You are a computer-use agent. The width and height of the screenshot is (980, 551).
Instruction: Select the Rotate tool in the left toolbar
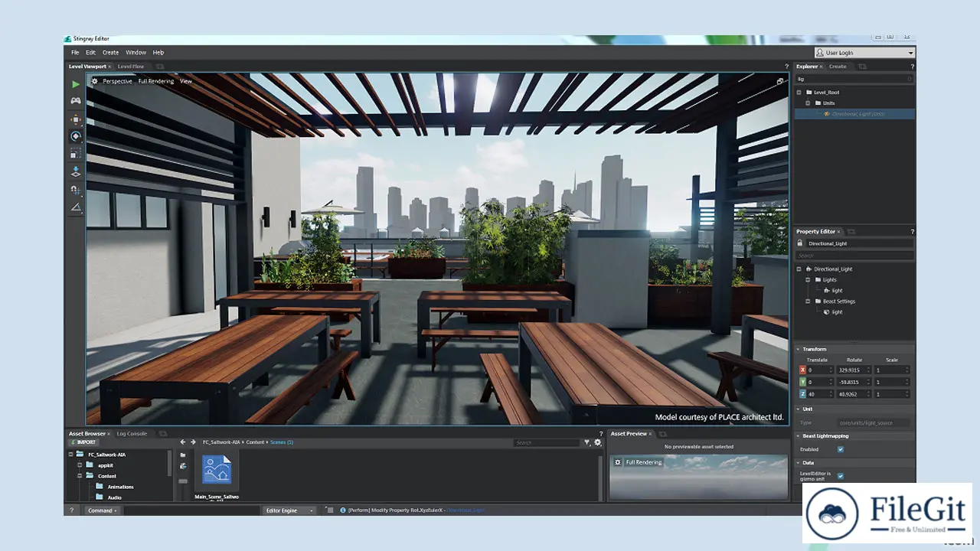(75, 136)
